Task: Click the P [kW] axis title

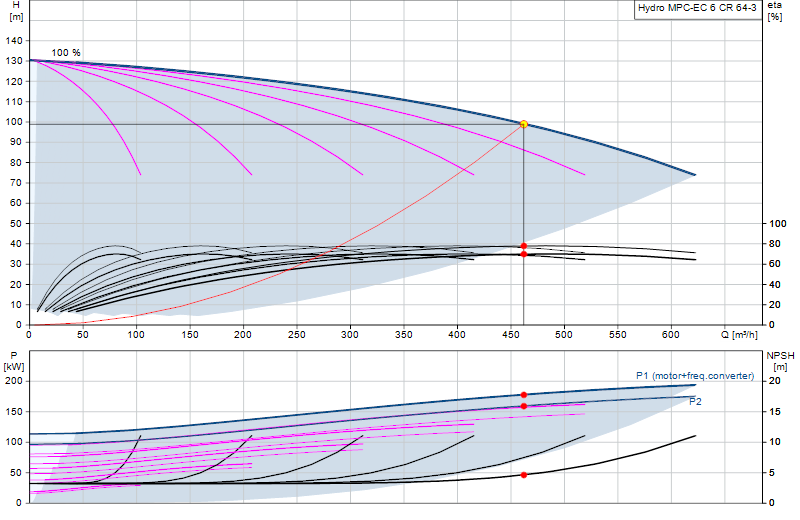Action: (14, 361)
